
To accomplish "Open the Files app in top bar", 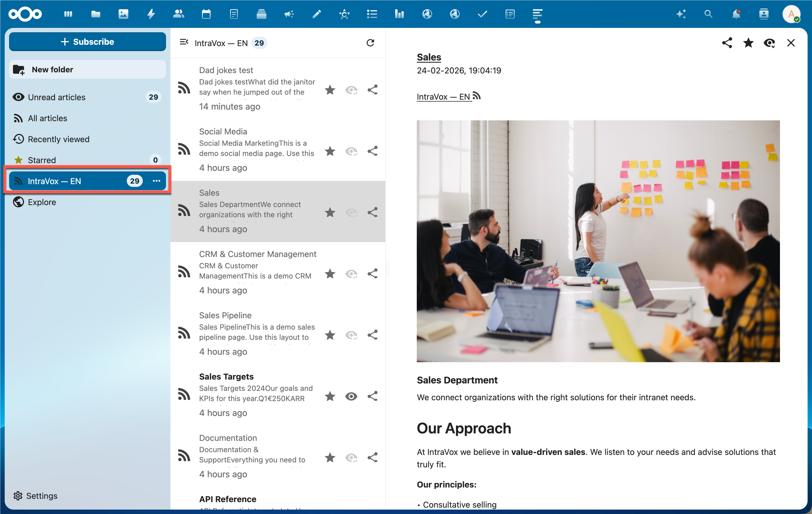I will tap(96, 14).
